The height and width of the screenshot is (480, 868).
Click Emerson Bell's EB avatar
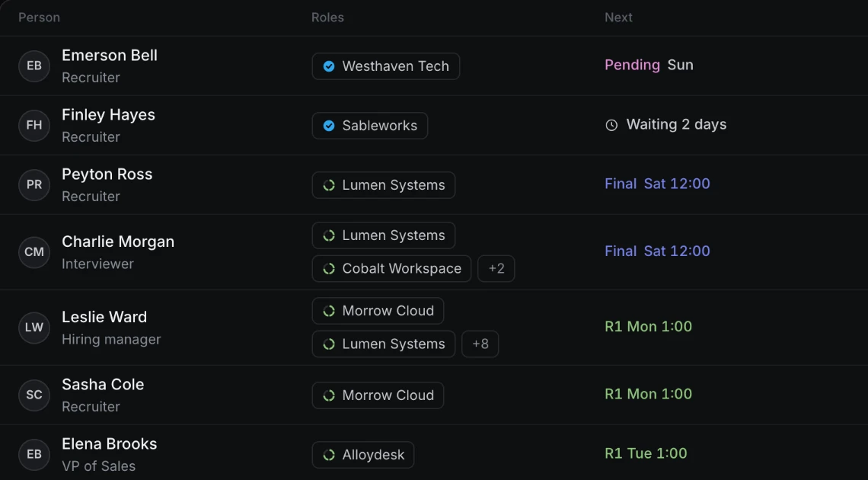[34, 66]
